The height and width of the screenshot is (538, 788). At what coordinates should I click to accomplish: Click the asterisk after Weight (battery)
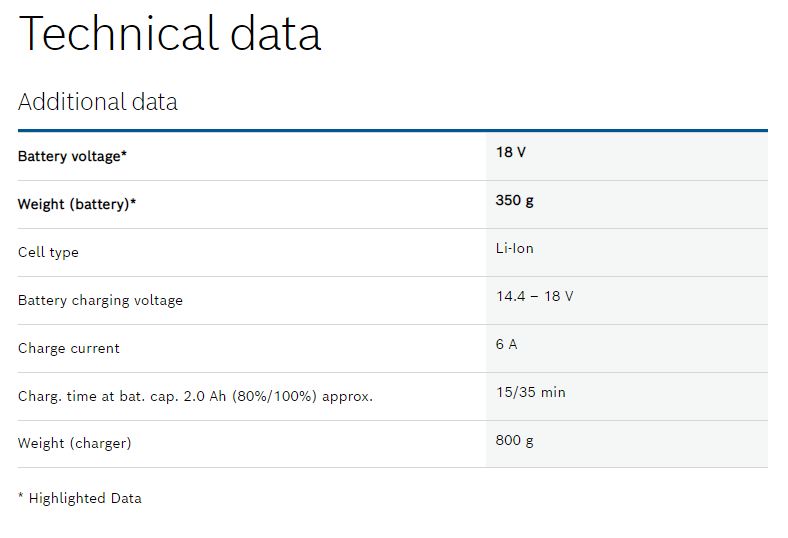(x=133, y=200)
